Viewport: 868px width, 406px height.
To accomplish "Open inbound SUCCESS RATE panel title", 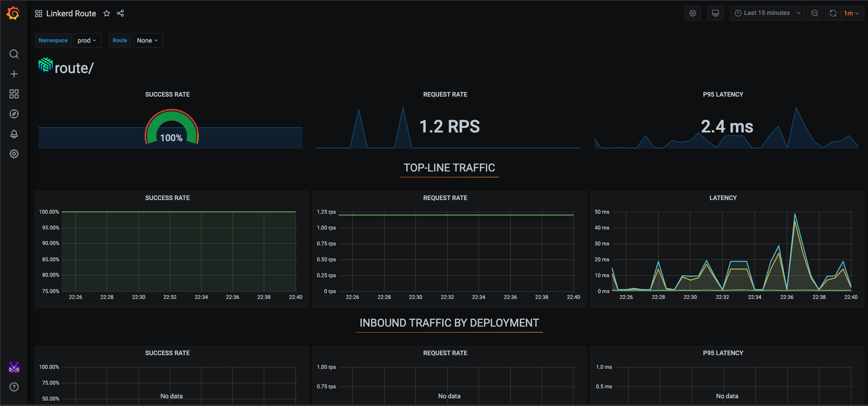I will (x=168, y=353).
